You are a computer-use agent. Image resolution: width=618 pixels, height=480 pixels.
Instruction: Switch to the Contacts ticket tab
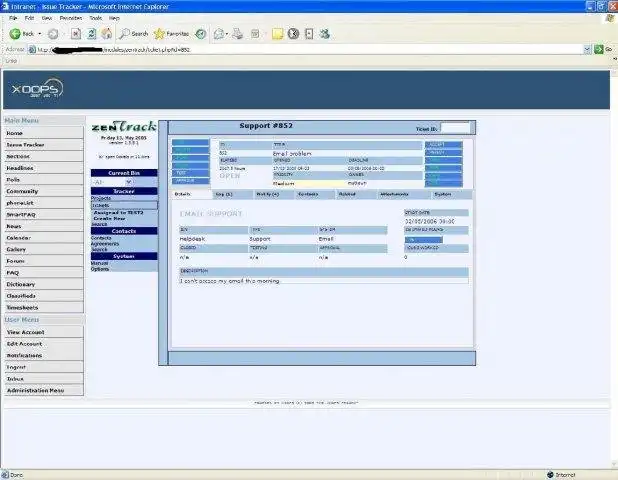tap(316, 194)
